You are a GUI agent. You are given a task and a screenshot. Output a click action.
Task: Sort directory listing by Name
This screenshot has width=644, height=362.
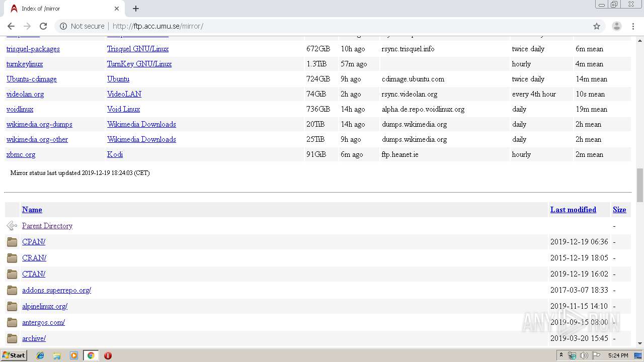(x=32, y=210)
